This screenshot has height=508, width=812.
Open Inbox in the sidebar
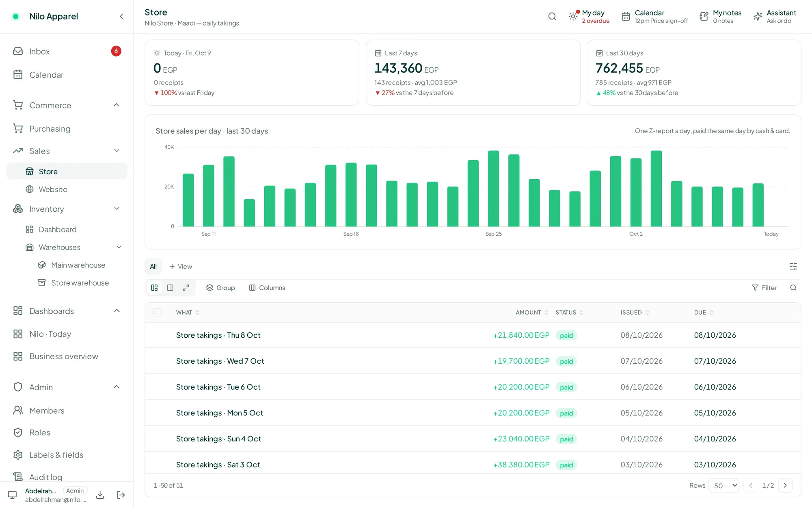tap(67, 51)
